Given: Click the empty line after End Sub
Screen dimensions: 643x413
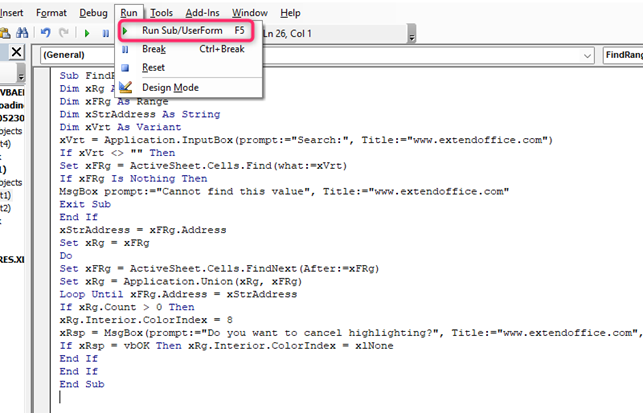Looking at the screenshot, I should click(x=200, y=396).
